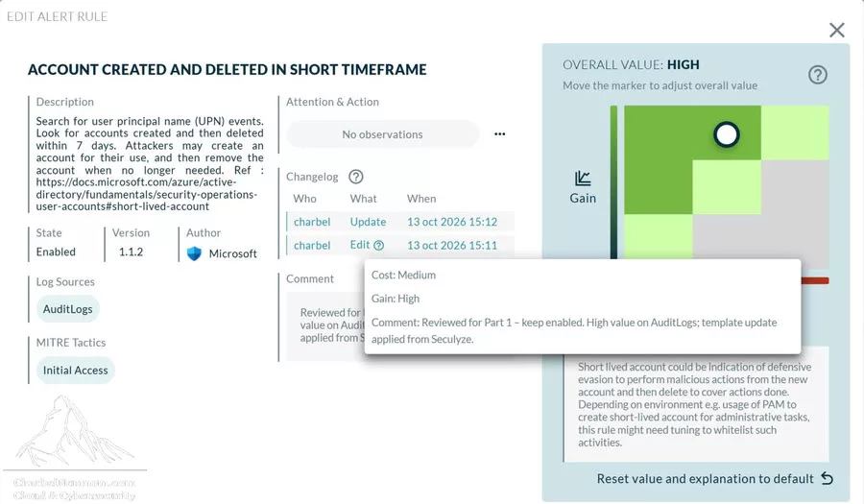Open the Update changelog entry
This screenshot has height=504, width=864.
(368, 222)
